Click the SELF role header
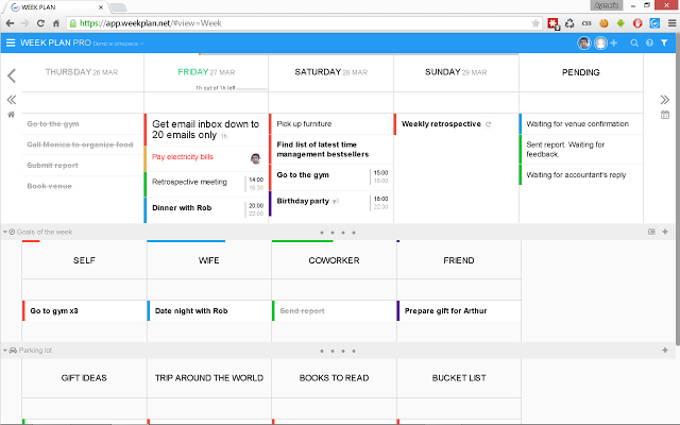 [x=84, y=261]
